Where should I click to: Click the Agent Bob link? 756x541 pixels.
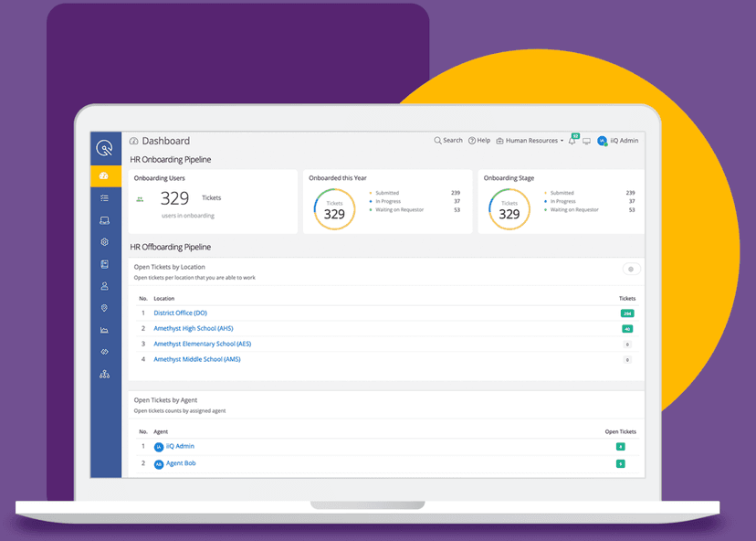click(181, 463)
